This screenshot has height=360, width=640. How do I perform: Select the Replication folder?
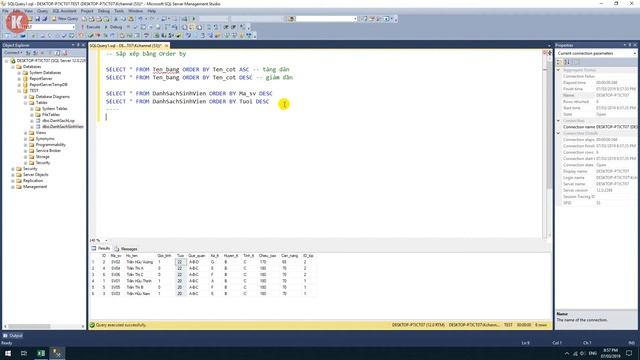click(33, 180)
